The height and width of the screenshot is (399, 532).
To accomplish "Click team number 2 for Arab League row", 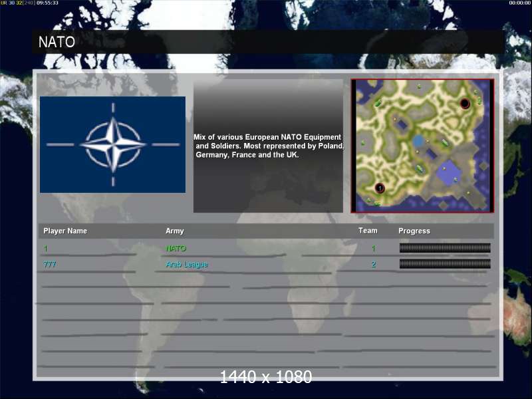I will [374, 265].
